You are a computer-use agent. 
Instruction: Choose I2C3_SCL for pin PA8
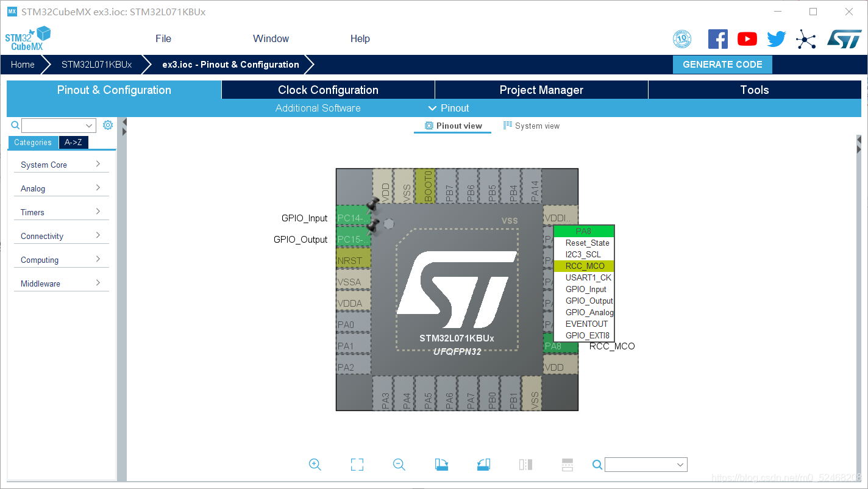click(584, 254)
